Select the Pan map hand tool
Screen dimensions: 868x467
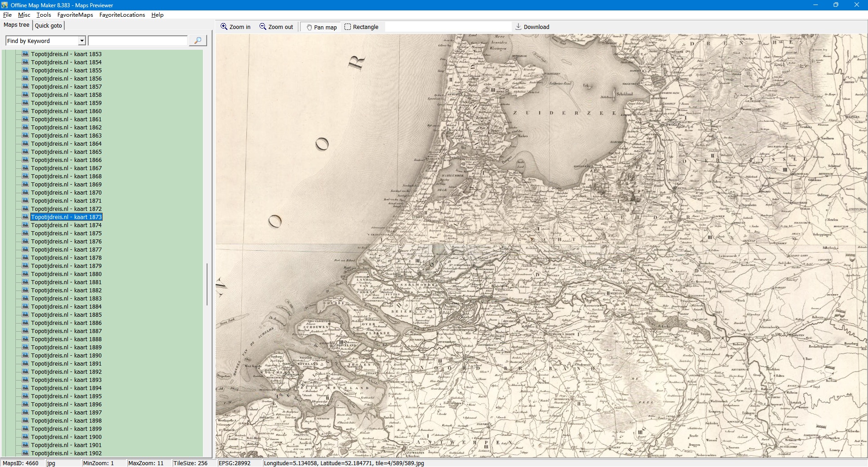[x=309, y=27]
